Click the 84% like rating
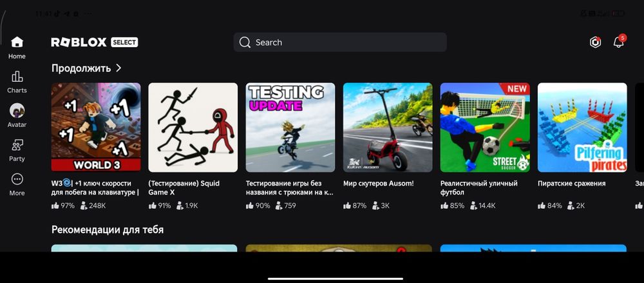 point(549,206)
